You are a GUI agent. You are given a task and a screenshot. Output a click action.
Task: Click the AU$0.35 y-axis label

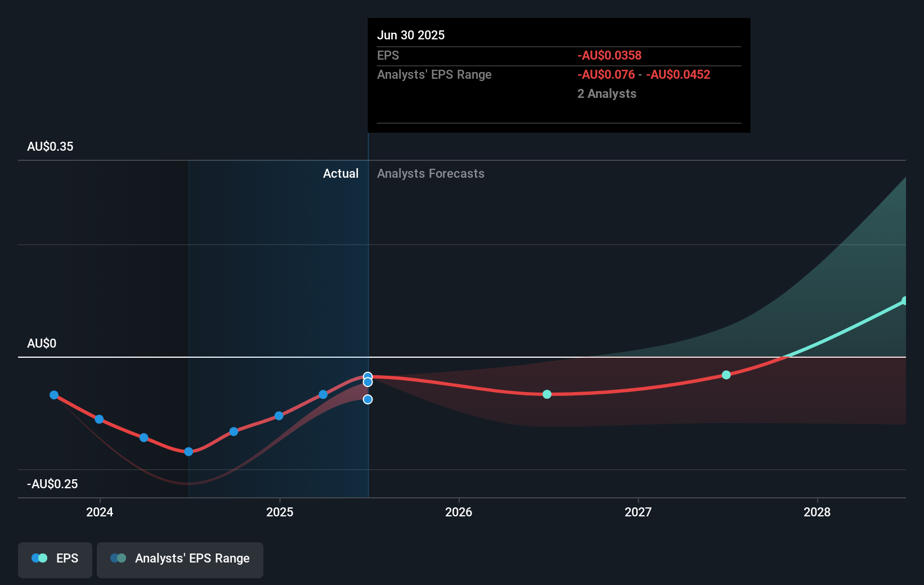pyautogui.click(x=50, y=147)
